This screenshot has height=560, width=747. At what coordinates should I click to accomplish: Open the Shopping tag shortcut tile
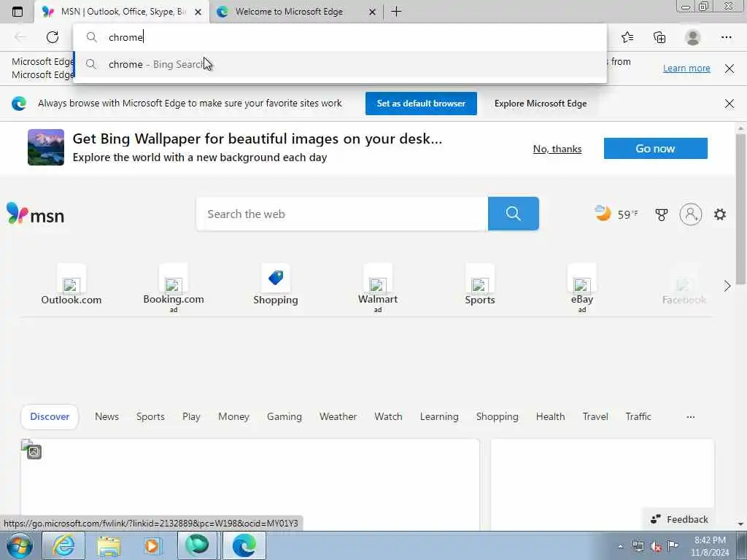[x=275, y=286]
